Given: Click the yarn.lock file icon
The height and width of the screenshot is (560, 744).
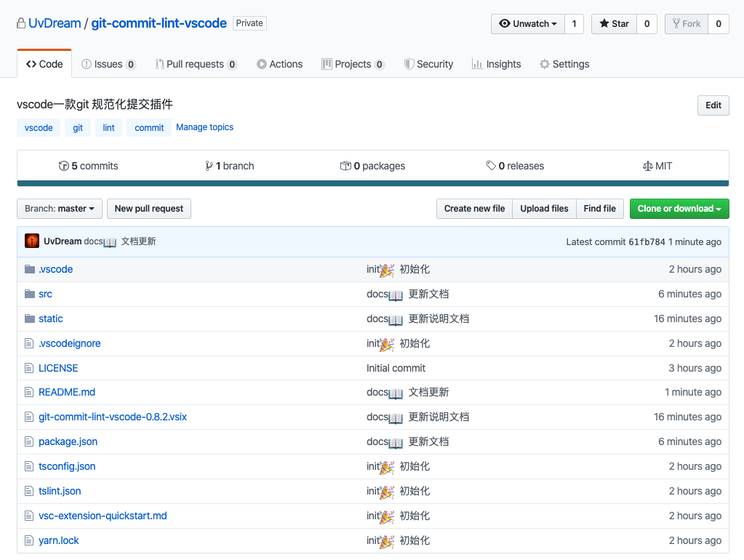Looking at the screenshot, I should [29, 540].
